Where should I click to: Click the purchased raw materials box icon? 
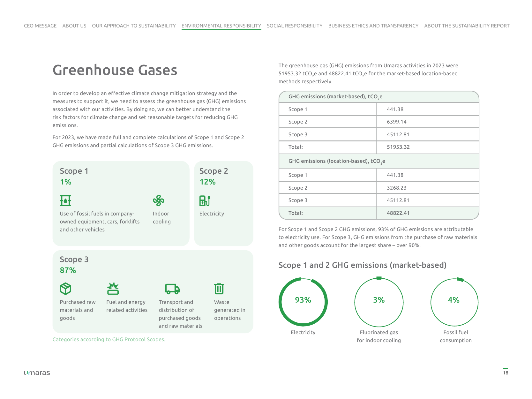pyautogui.click(x=65, y=289)
